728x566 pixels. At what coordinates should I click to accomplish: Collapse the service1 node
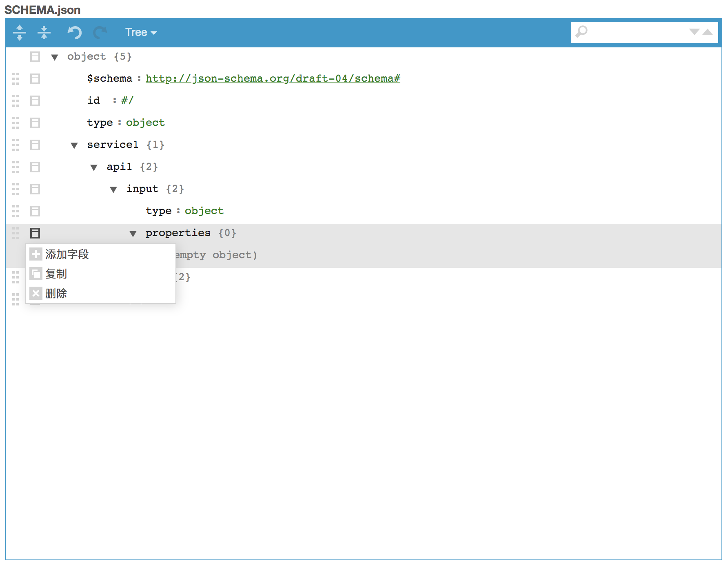pos(74,145)
